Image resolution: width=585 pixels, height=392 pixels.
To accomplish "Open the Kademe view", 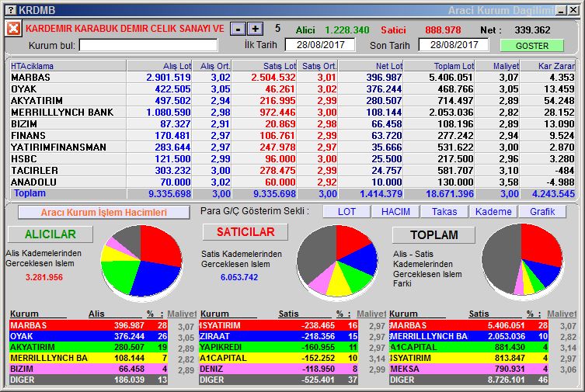I will pyautogui.click(x=493, y=212).
